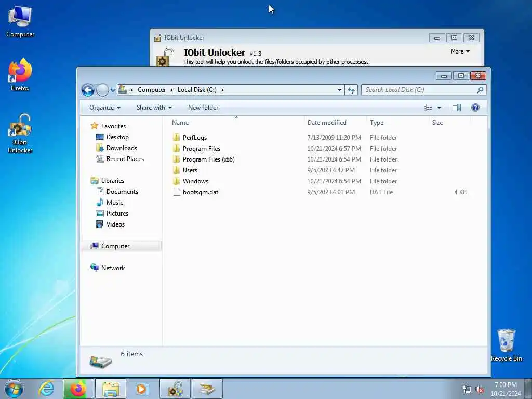
Task: Select Computer in navigation pane
Action: [x=115, y=246]
